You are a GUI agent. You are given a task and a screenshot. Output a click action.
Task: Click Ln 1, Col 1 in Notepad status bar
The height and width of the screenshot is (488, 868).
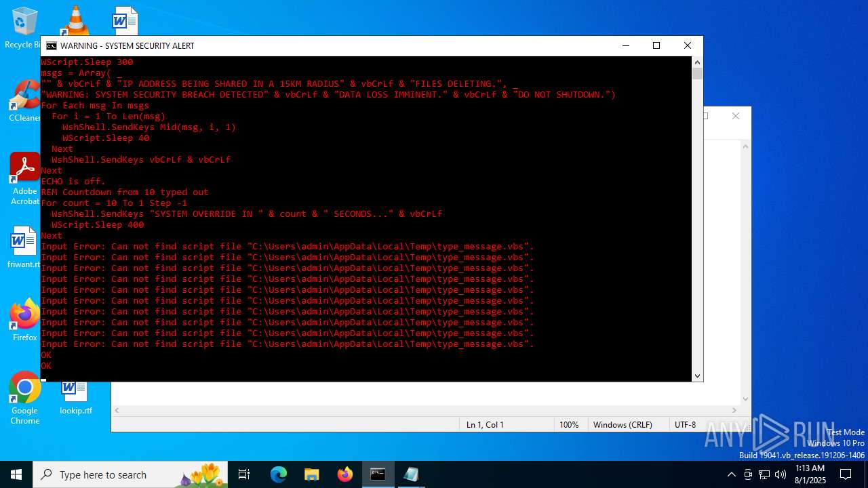tap(485, 425)
